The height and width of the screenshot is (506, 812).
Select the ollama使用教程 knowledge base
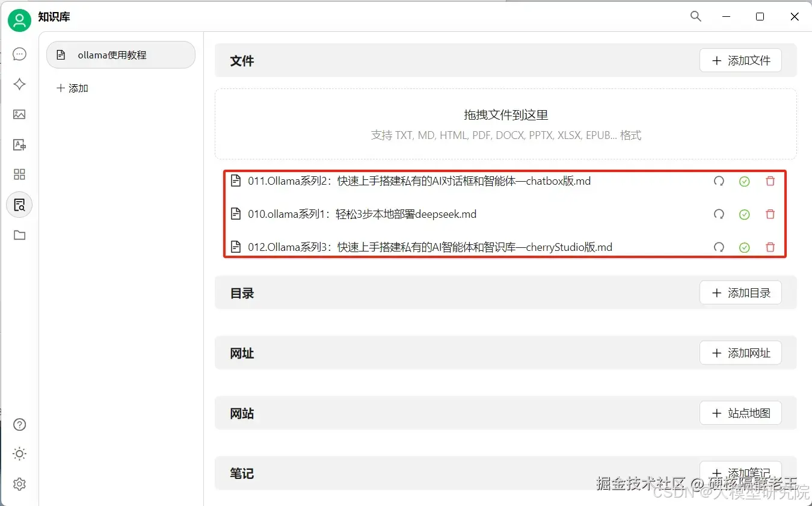[121, 55]
